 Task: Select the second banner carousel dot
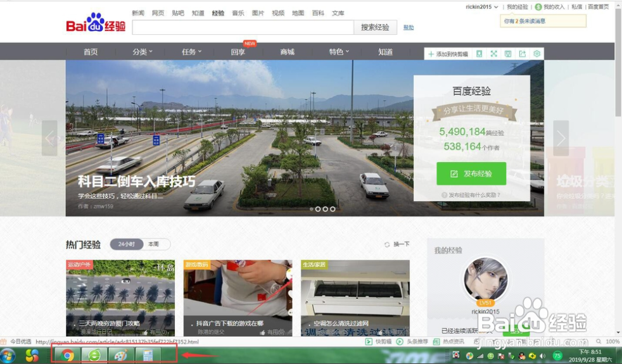click(318, 209)
